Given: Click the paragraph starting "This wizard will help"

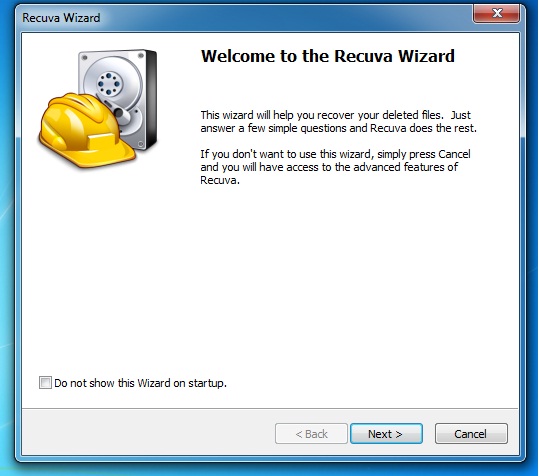Looking at the screenshot, I should (x=339, y=121).
